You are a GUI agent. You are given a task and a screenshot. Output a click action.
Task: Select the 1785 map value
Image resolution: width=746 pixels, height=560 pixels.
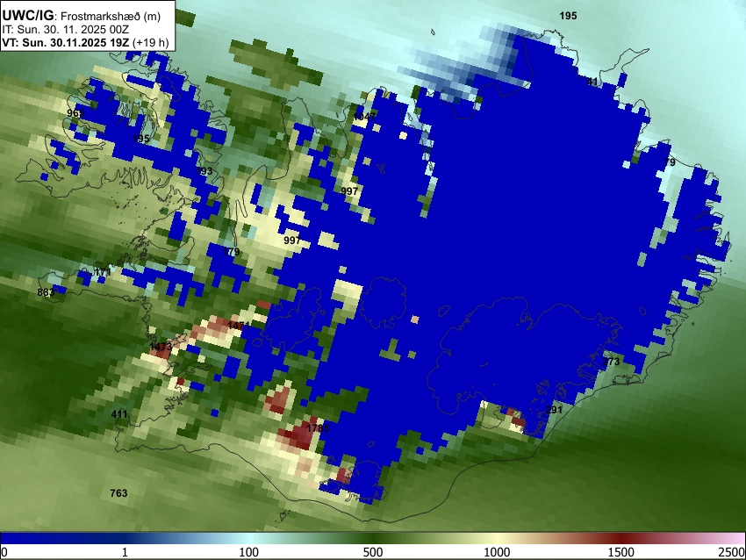coord(318,428)
